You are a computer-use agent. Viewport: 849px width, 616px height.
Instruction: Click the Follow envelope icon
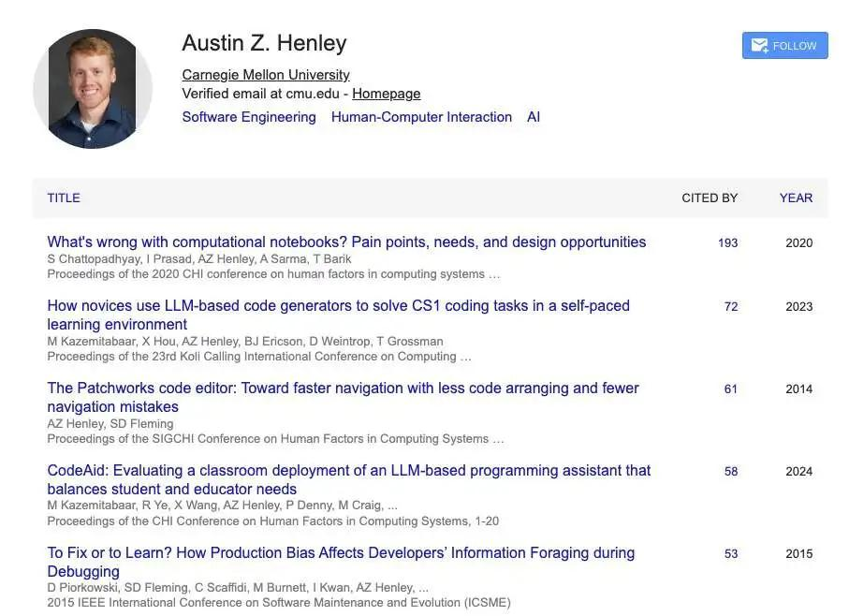760,46
